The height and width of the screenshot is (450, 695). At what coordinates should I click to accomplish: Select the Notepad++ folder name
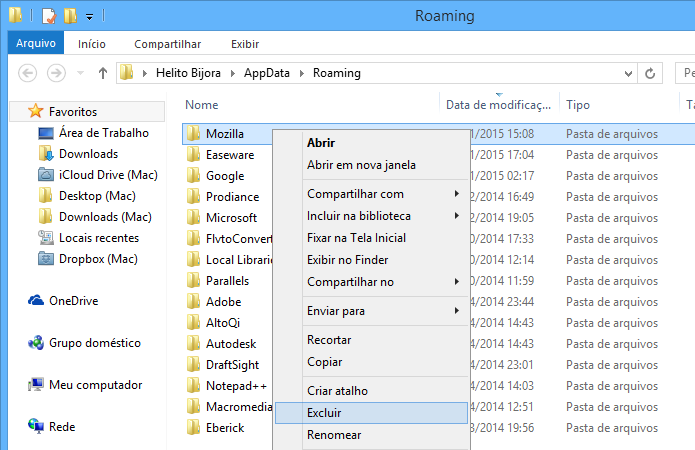(x=236, y=386)
